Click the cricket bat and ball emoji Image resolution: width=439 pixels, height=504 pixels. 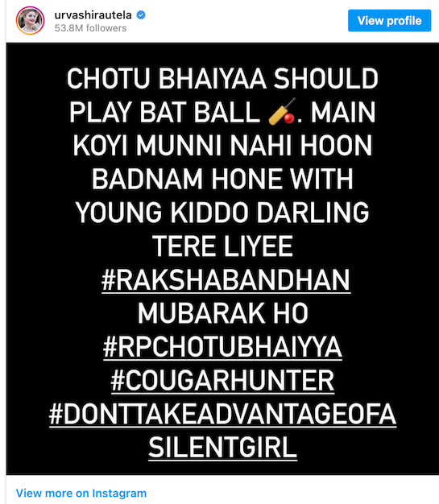282,112
